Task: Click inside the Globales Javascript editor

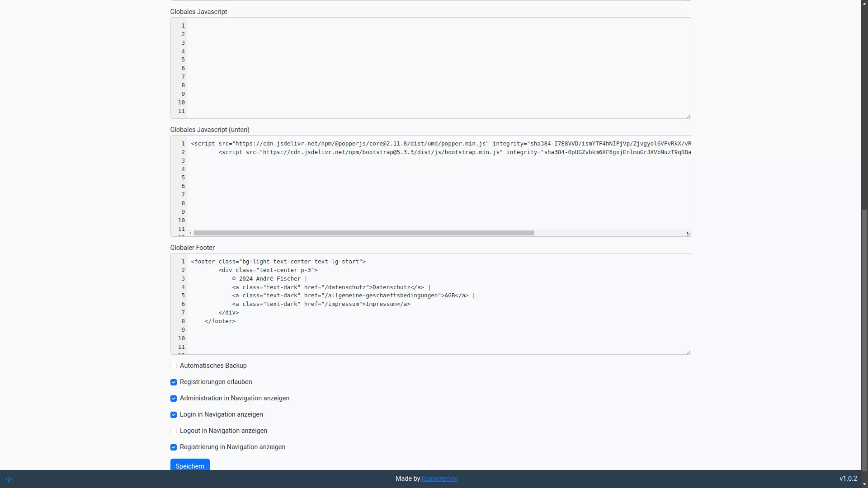Action: pos(430,68)
